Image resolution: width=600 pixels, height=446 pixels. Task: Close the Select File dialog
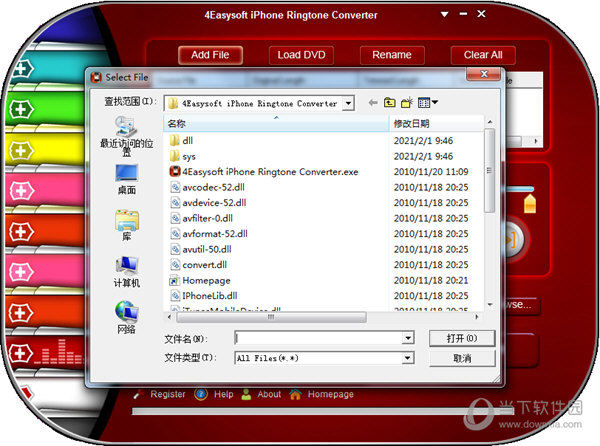click(x=484, y=74)
